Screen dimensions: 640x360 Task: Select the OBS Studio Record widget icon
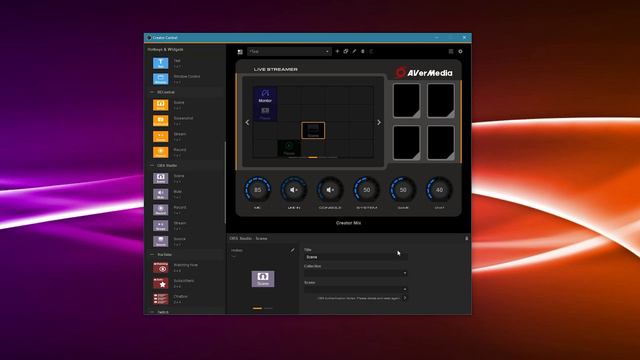160,210
